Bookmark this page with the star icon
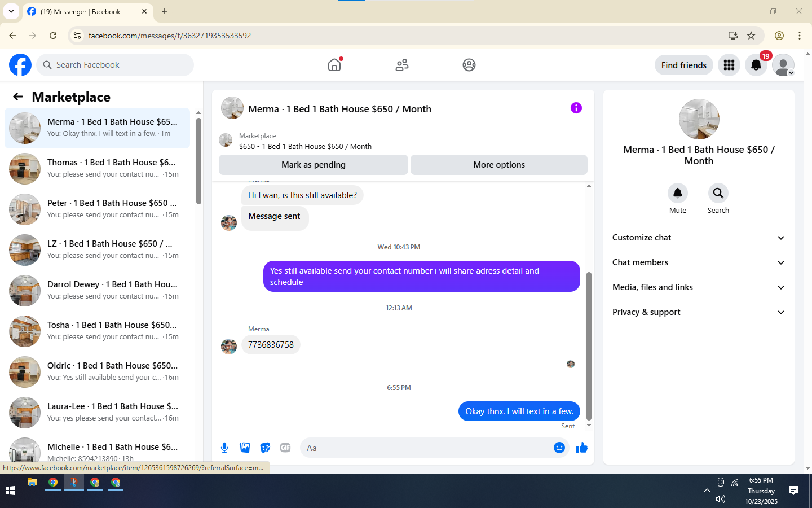 click(x=751, y=36)
